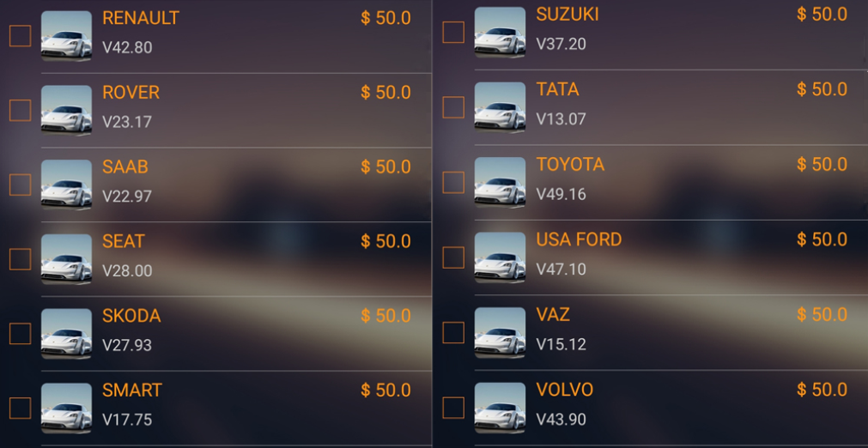The height and width of the screenshot is (448, 868).
Task: Click the TOYOTA V49.16 version text
Action: [561, 194]
